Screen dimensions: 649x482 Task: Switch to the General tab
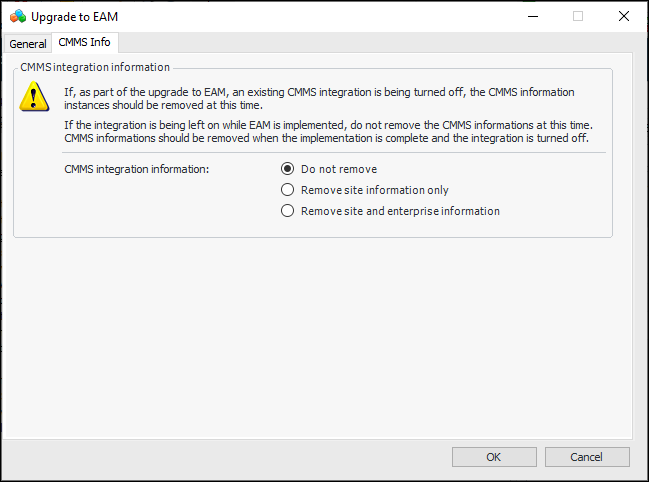[x=28, y=44]
